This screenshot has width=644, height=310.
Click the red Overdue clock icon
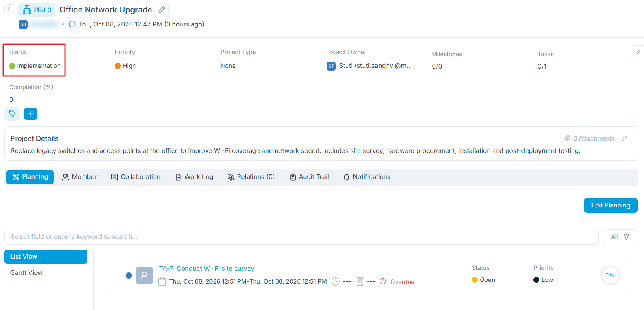click(x=383, y=281)
